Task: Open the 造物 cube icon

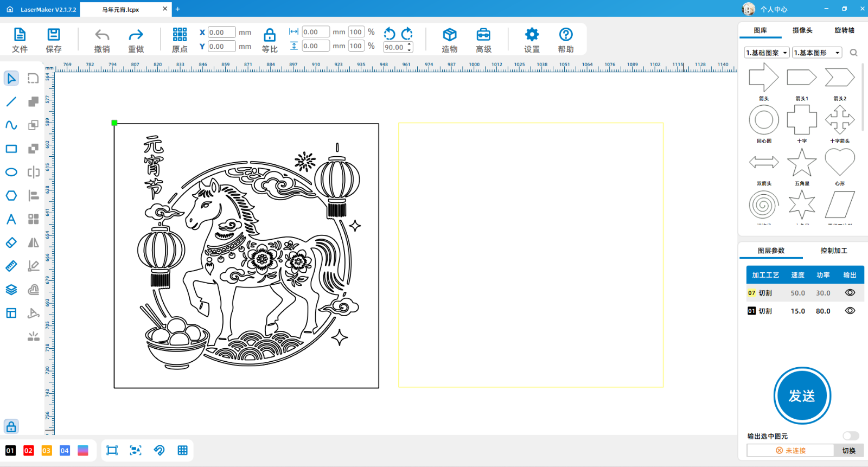Action: click(449, 36)
